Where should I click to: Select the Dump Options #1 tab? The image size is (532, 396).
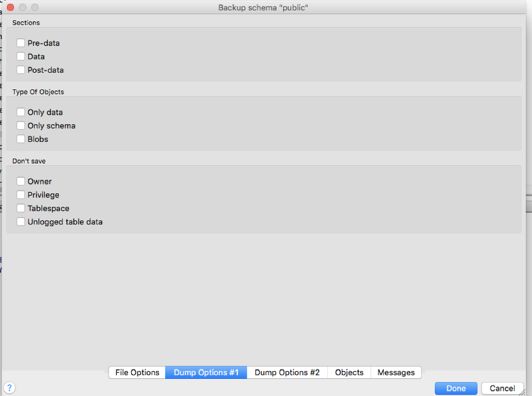206,373
